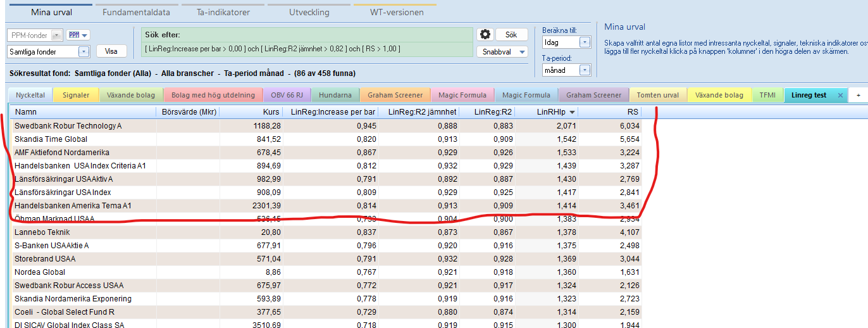Click the RS value 4,107

tap(629, 232)
